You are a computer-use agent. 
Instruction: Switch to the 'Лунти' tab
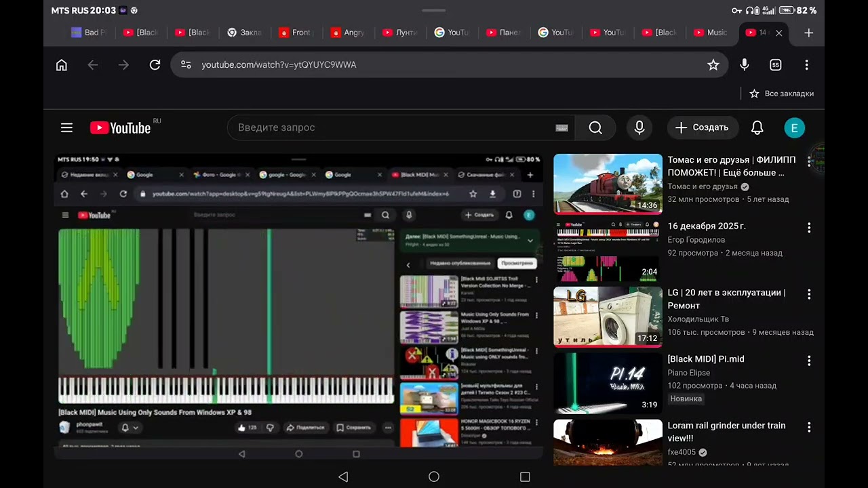click(x=400, y=33)
